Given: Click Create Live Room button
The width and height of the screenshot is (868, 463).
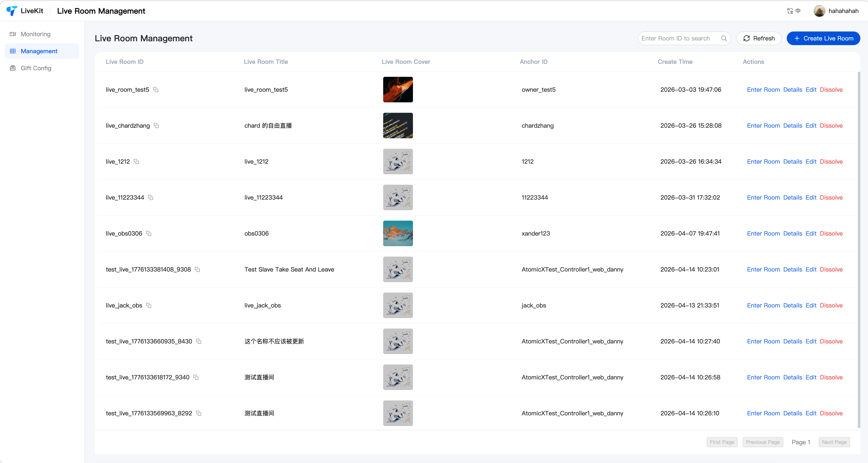Looking at the screenshot, I should (823, 39).
